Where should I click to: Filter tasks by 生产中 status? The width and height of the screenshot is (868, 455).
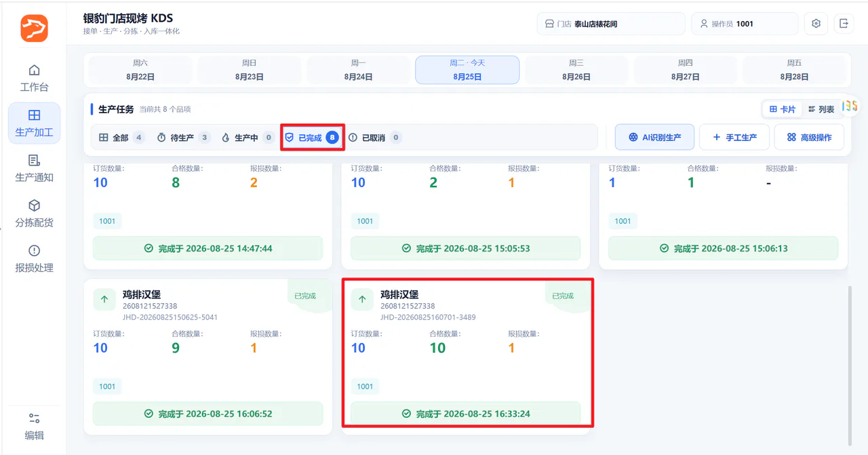[x=248, y=138]
